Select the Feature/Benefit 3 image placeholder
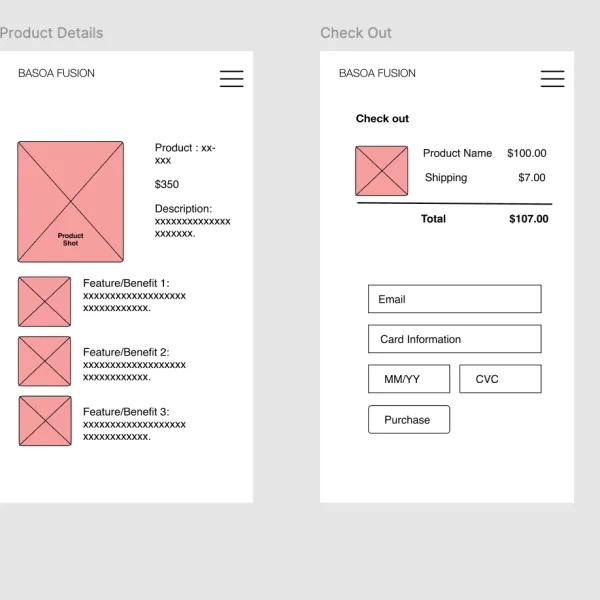This screenshot has width=600, height=600. (x=45, y=421)
